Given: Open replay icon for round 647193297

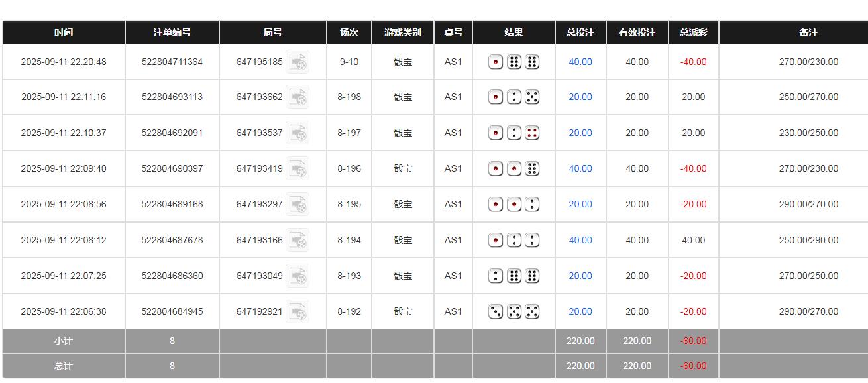Looking at the screenshot, I should coord(298,205).
